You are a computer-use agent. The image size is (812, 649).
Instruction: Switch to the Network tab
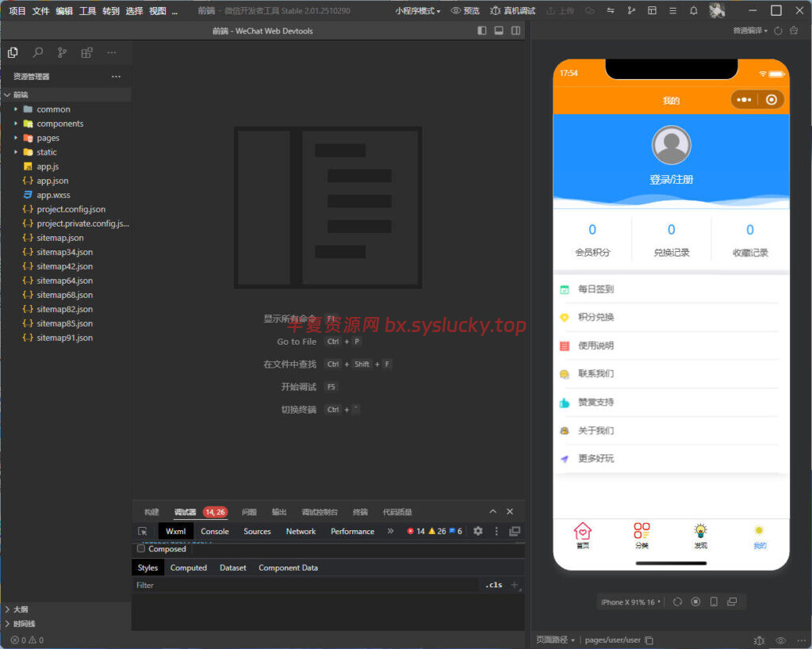[x=301, y=531]
